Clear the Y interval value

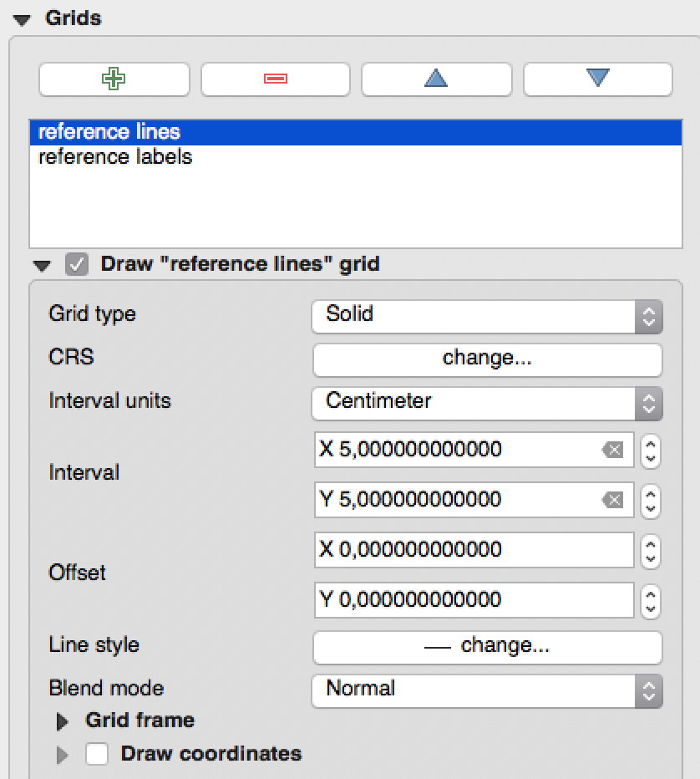(x=612, y=501)
